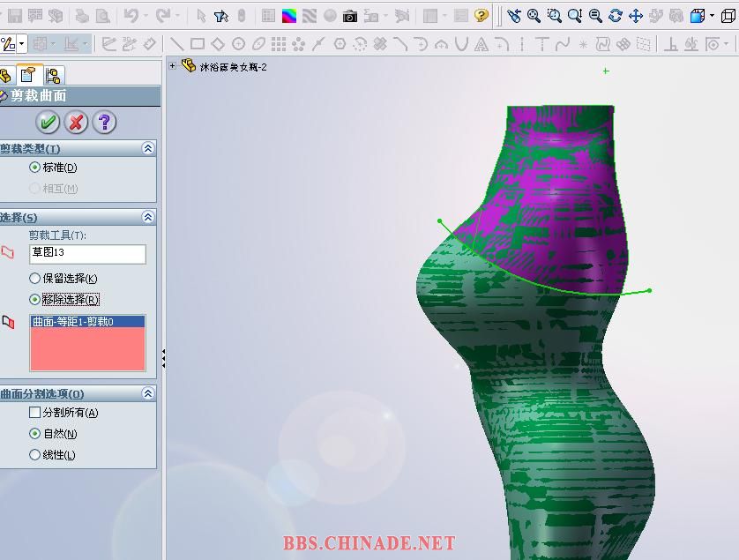Viewport: 739px width, 560px height.
Task: Click the Undo arrow icon
Action: click(131, 16)
